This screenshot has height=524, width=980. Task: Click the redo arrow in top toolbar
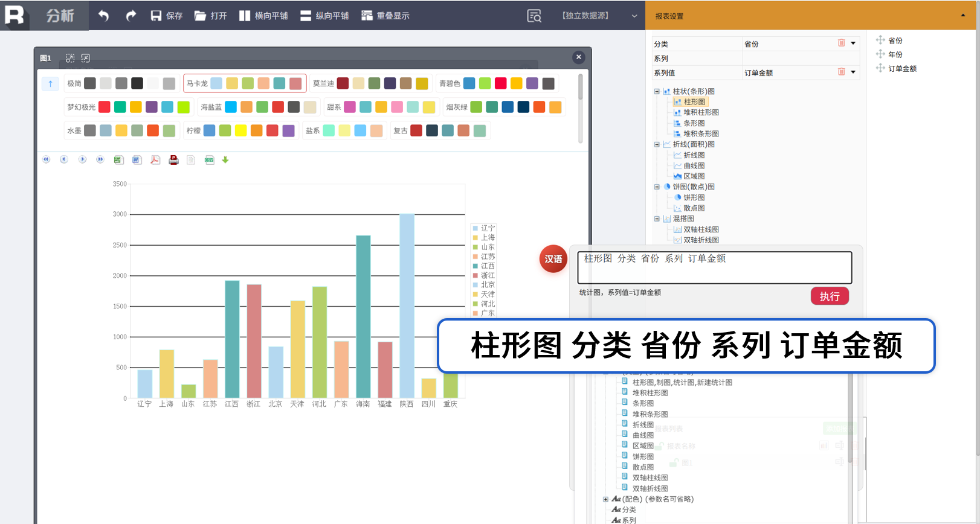(131, 16)
